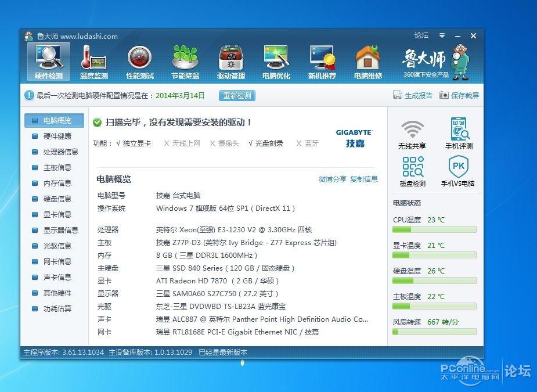Click the blue info exclamation icon
This screenshot has width=537, height=392.
(x=29, y=95)
